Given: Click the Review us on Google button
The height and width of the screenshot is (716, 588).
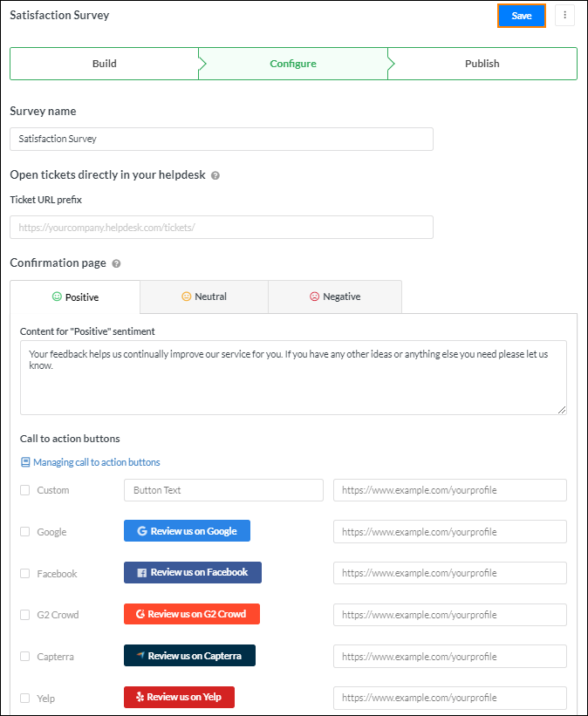Looking at the screenshot, I should [x=187, y=530].
